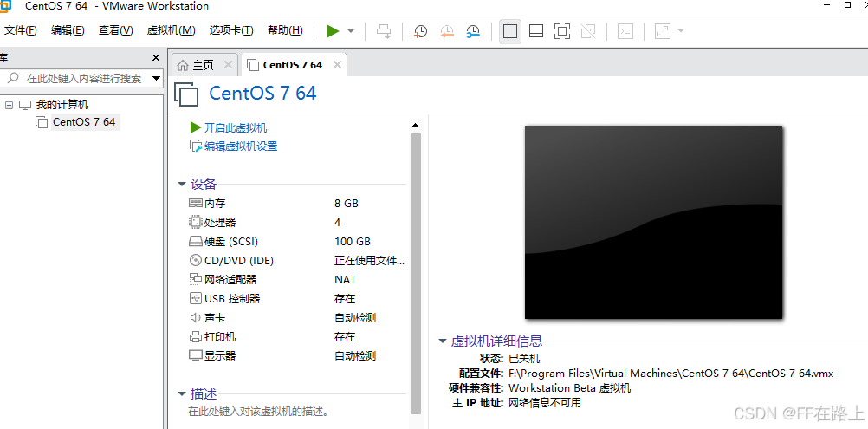Image resolution: width=868 pixels, height=429 pixels.
Task: Click the processor count value 4
Action: 338,223
